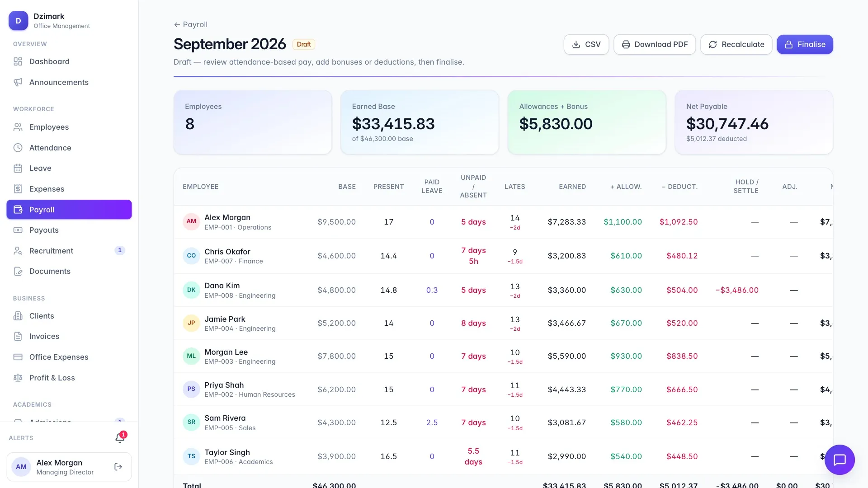
Task: Click Morgan Lee's deduction $838.50
Action: click(682, 356)
